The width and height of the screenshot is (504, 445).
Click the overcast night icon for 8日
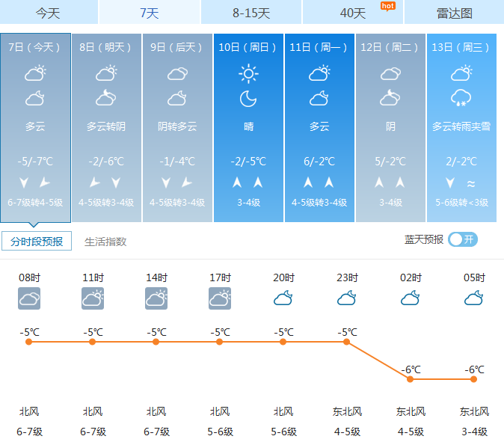106,98
